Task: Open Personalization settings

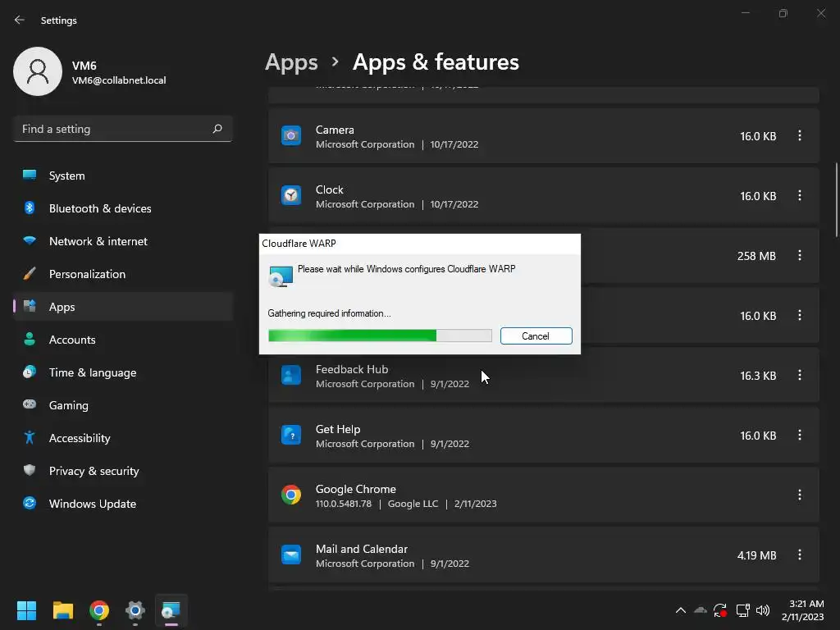Action: 123,274
